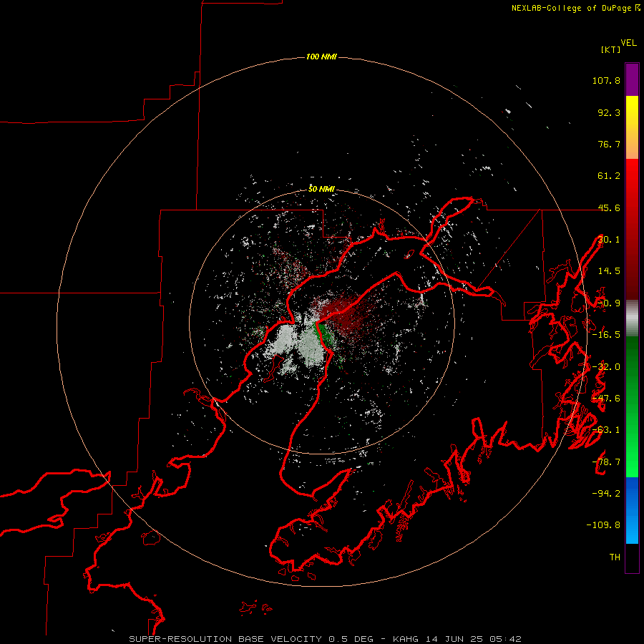Pick the blue segment near -94.2
This screenshot has width=644, height=644.
632,493
